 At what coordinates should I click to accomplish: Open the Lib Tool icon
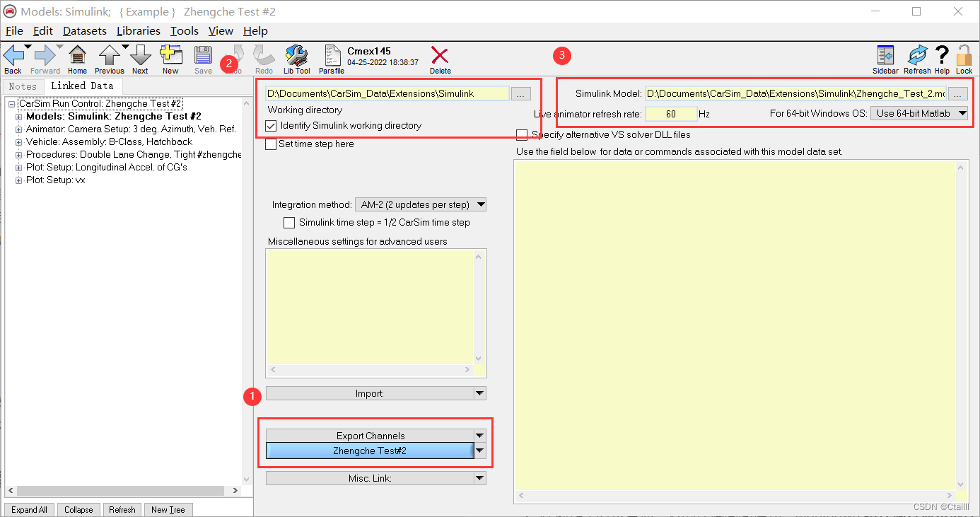pyautogui.click(x=297, y=55)
